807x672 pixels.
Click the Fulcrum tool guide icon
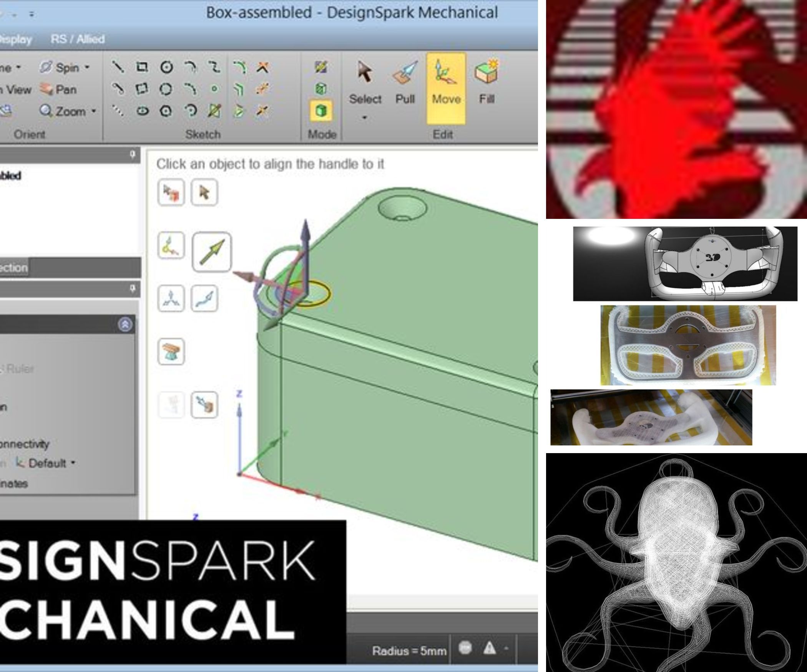tap(171, 351)
